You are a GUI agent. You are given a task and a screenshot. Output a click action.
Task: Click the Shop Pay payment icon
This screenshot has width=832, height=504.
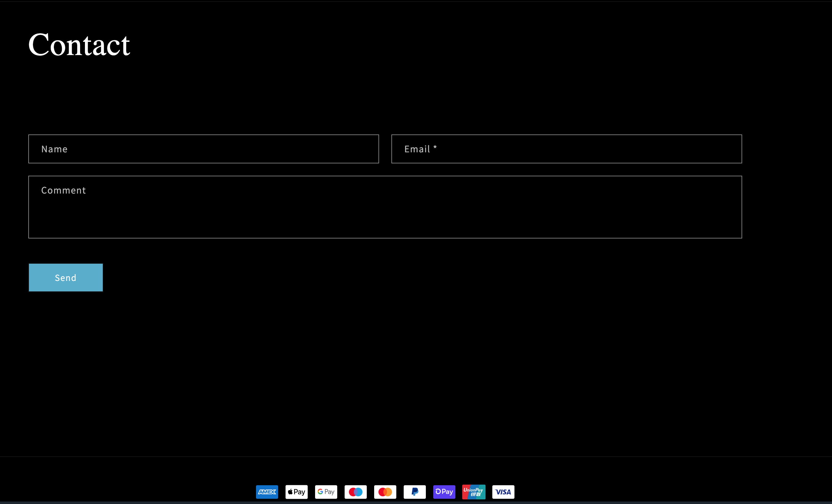pos(444,492)
